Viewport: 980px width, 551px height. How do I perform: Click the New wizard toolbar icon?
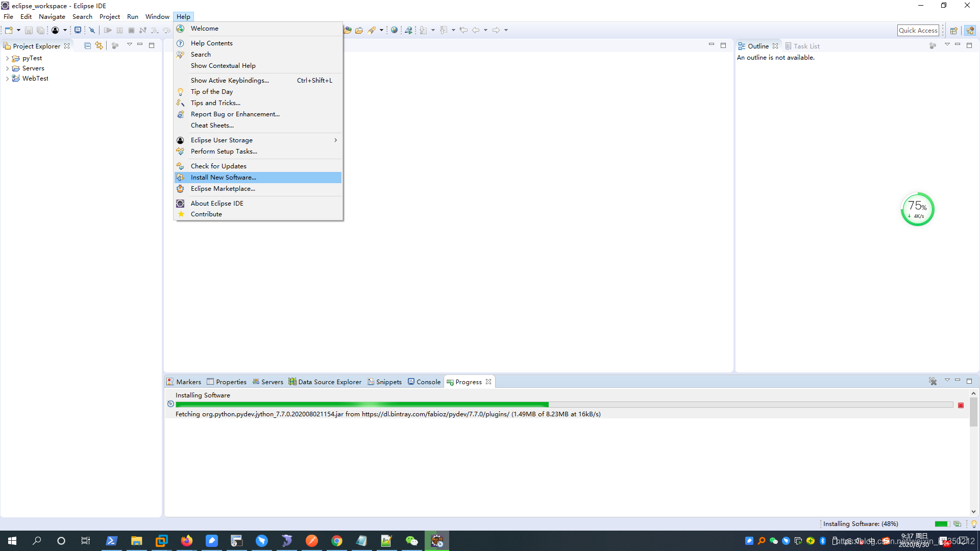[x=9, y=30]
